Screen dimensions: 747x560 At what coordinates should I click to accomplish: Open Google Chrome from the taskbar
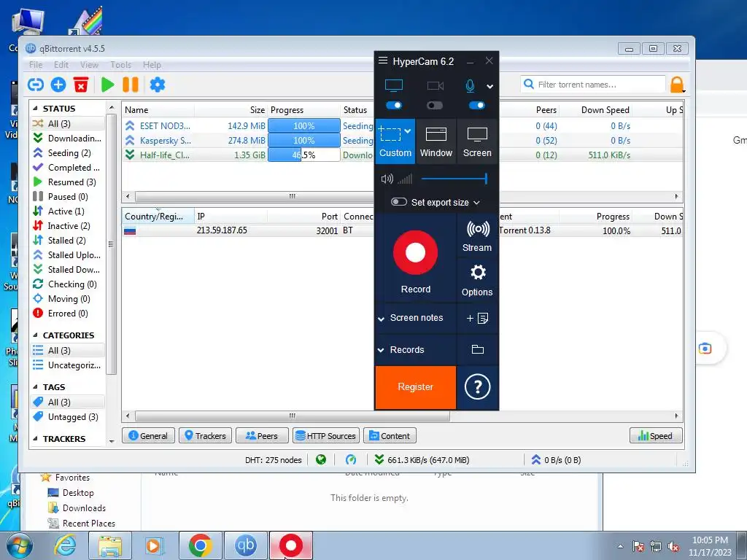(200, 545)
